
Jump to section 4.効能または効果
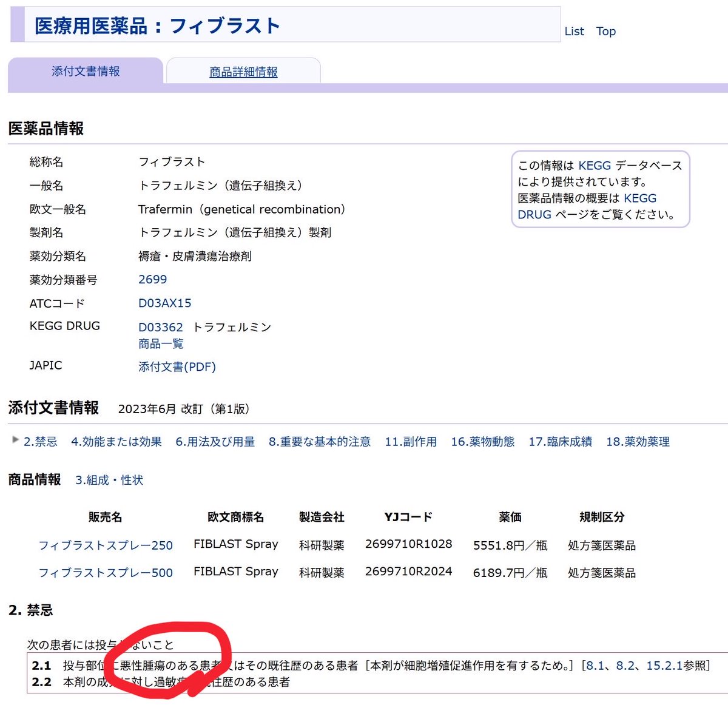pyautogui.click(x=116, y=442)
